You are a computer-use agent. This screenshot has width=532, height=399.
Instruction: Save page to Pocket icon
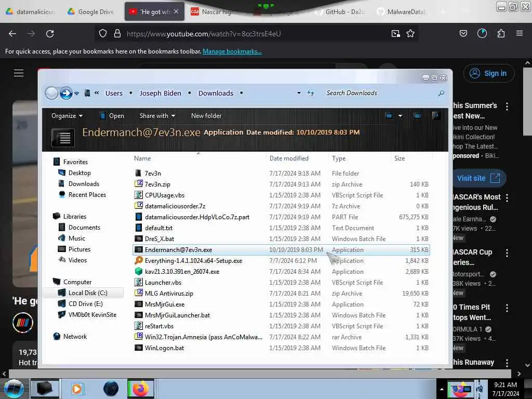click(x=463, y=33)
